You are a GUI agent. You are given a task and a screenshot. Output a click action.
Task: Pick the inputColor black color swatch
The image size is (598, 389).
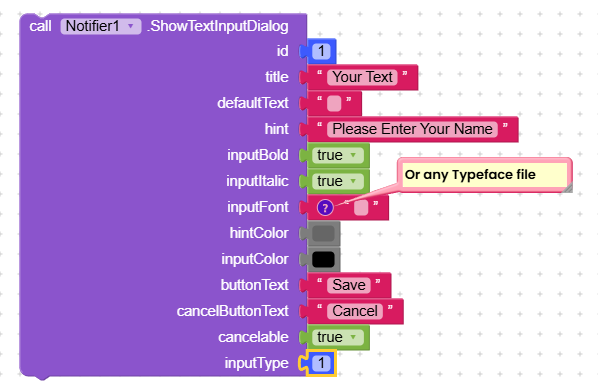click(323, 259)
